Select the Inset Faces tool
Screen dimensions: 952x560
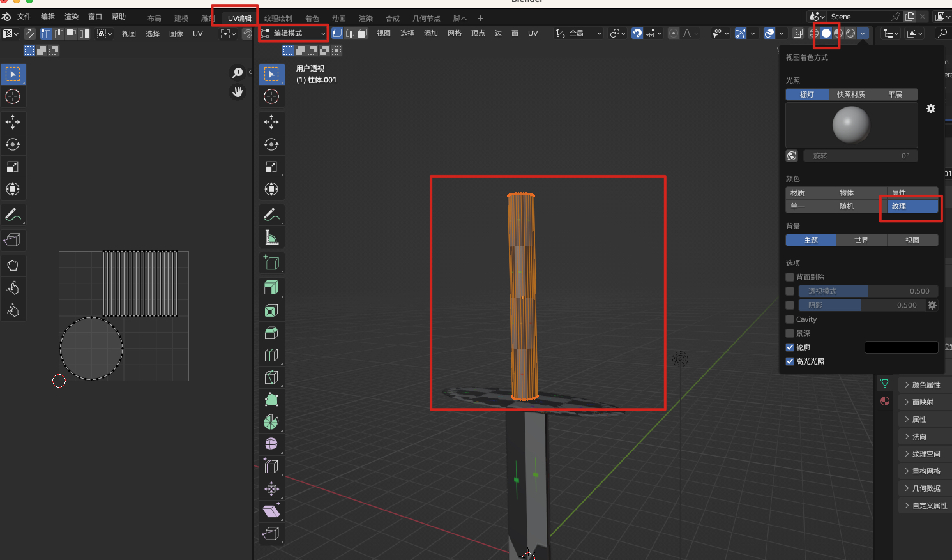(271, 310)
